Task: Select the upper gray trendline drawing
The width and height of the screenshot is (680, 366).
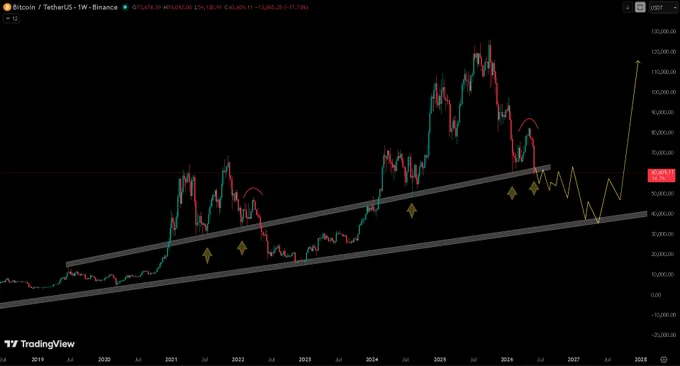Action: pos(308,216)
